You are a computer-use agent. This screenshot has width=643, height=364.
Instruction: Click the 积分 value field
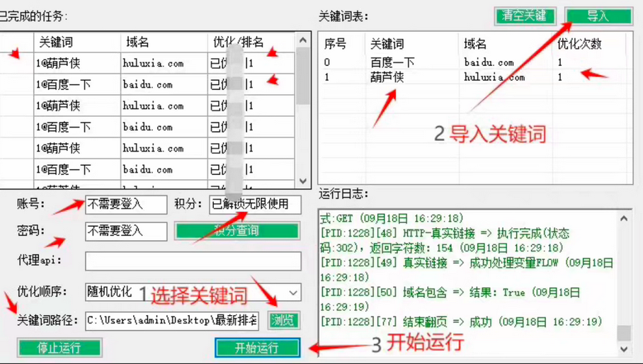pyautogui.click(x=255, y=205)
